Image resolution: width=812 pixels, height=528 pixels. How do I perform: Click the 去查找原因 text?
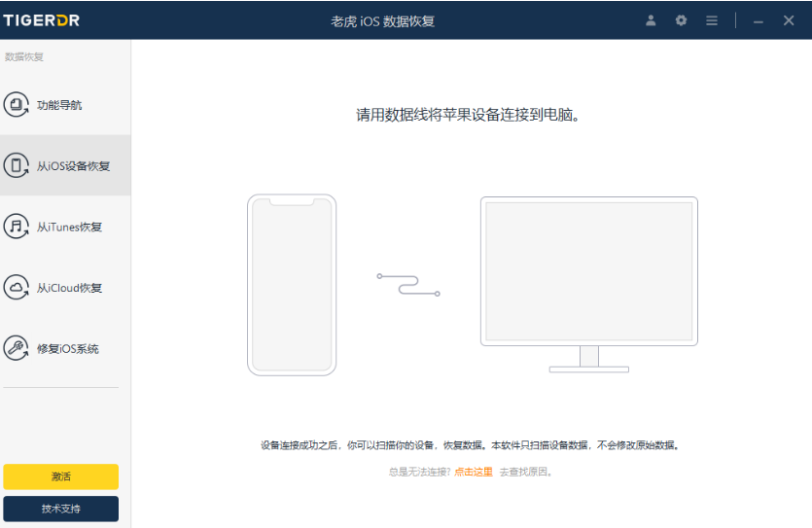pyautogui.click(x=525, y=472)
